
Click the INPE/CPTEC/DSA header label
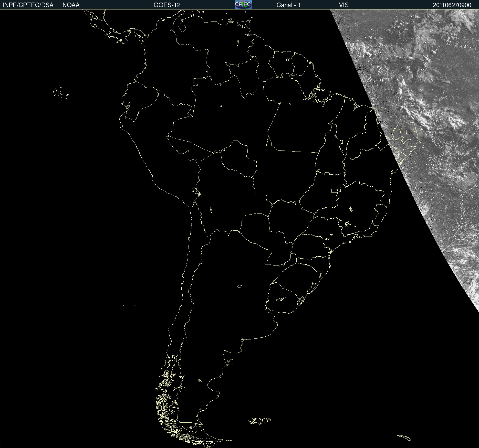click(28, 5)
